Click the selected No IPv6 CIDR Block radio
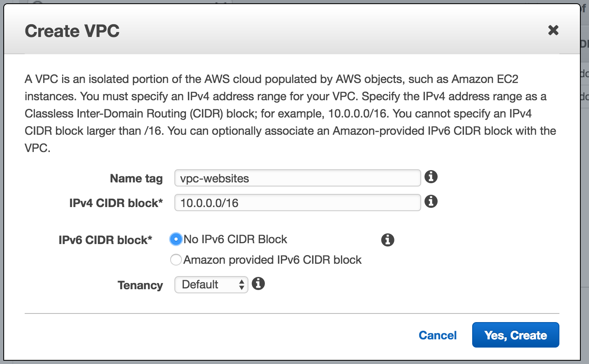 click(x=176, y=239)
